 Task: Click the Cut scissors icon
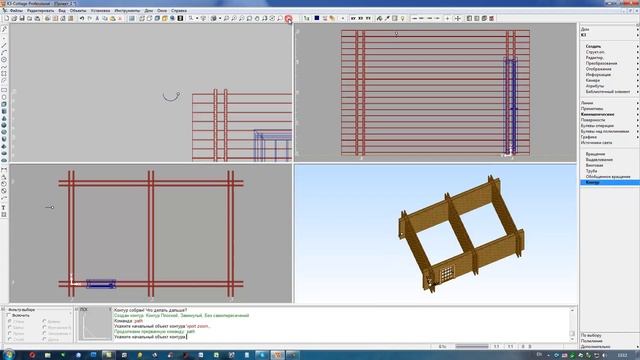click(x=97, y=18)
